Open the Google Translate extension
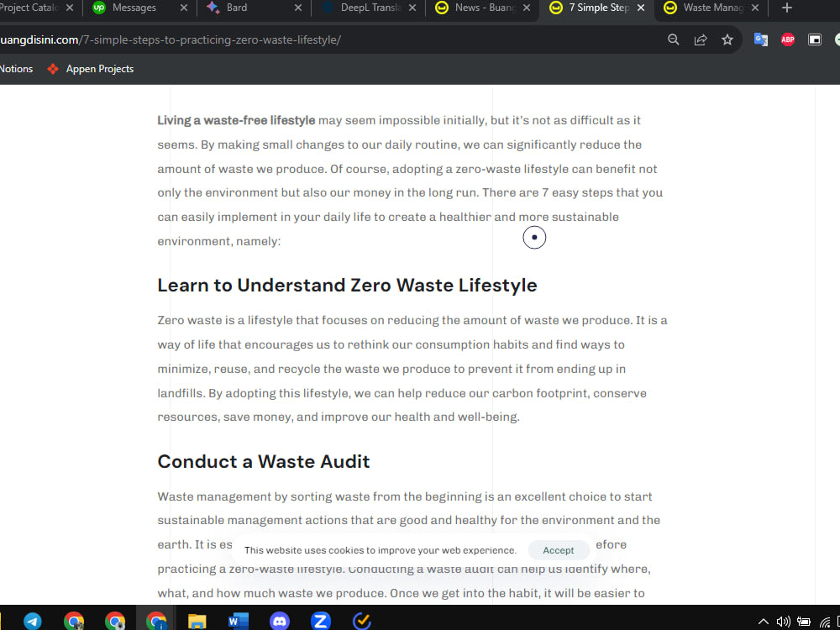This screenshot has width=840, height=630. tap(760, 39)
